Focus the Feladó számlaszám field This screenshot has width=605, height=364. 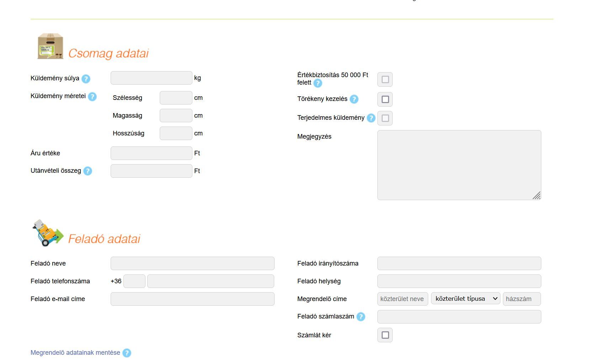tap(459, 317)
